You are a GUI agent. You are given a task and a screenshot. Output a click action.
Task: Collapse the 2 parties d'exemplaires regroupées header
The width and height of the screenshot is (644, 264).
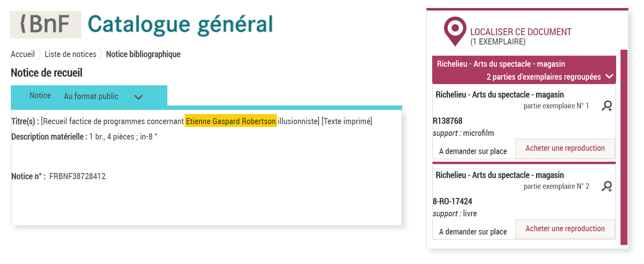pyautogui.click(x=609, y=76)
